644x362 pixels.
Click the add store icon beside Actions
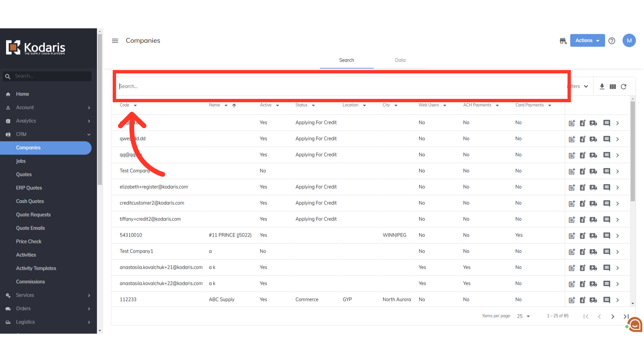pos(563,41)
